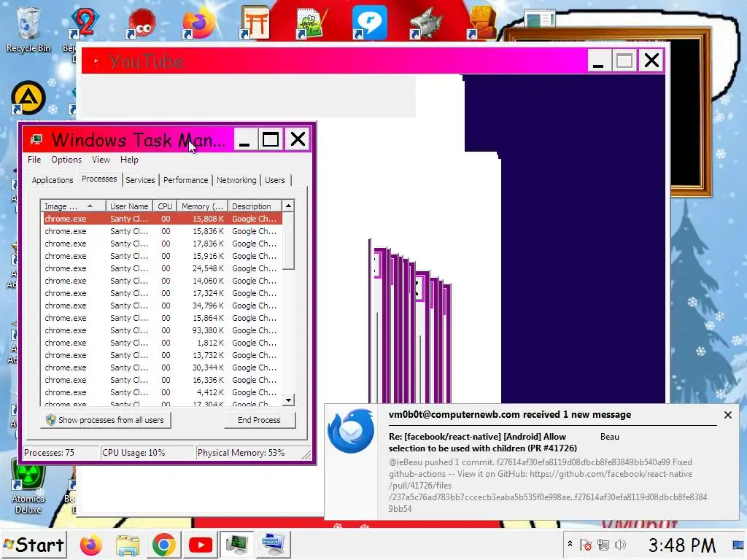
Task: Open the File menu in Task Manager
Action: 34,160
